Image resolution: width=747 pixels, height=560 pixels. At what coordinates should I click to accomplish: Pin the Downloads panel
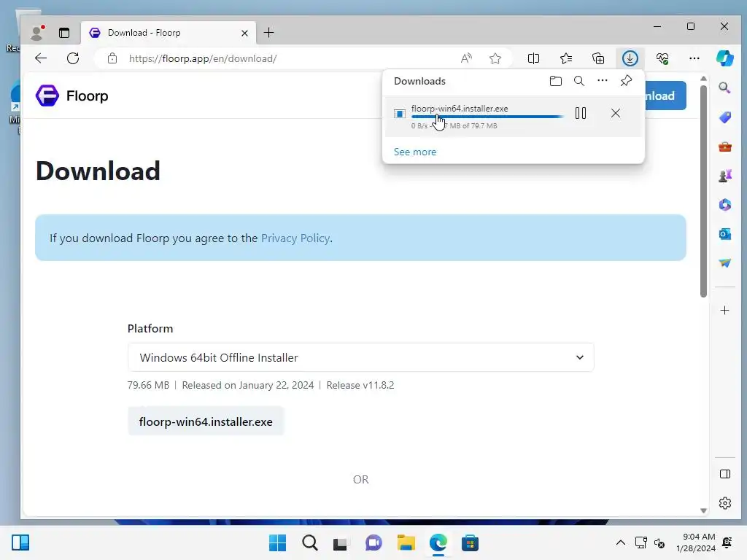626,81
